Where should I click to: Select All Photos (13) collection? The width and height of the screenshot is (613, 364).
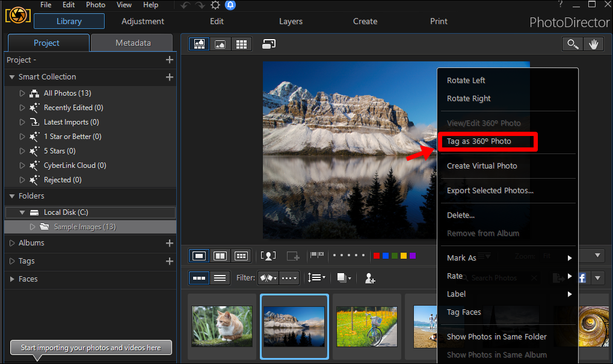click(x=67, y=93)
